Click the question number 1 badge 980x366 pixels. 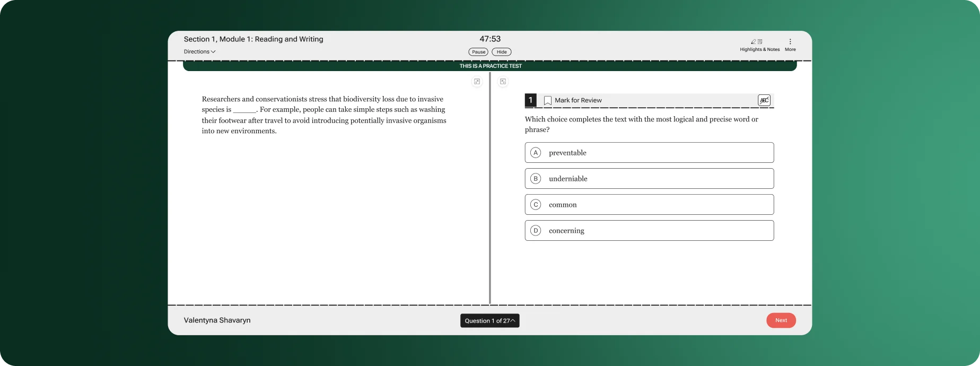(530, 100)
